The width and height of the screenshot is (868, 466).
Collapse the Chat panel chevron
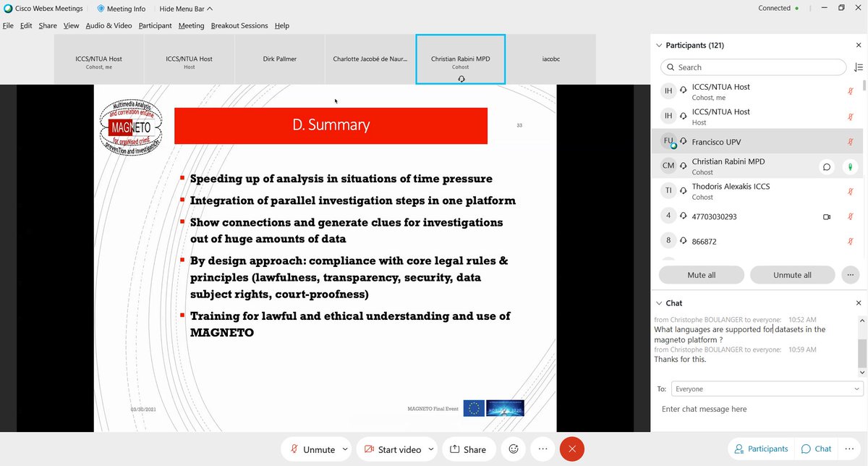point(659,303)
